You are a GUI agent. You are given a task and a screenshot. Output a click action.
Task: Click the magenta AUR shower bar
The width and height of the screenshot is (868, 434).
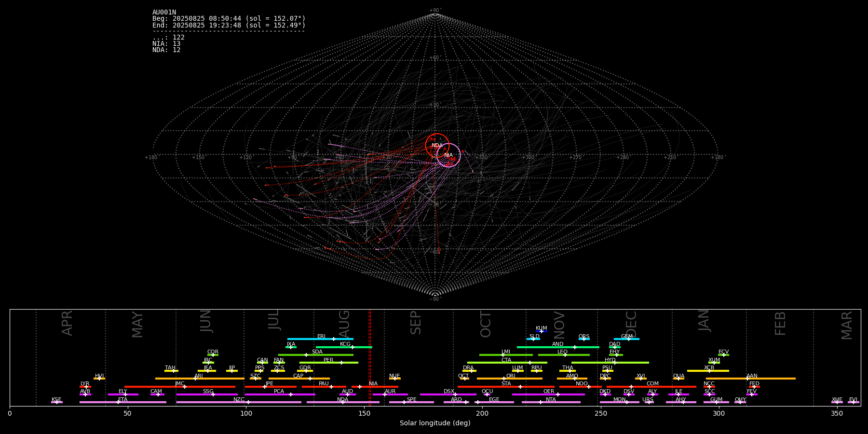pos(390,394)
